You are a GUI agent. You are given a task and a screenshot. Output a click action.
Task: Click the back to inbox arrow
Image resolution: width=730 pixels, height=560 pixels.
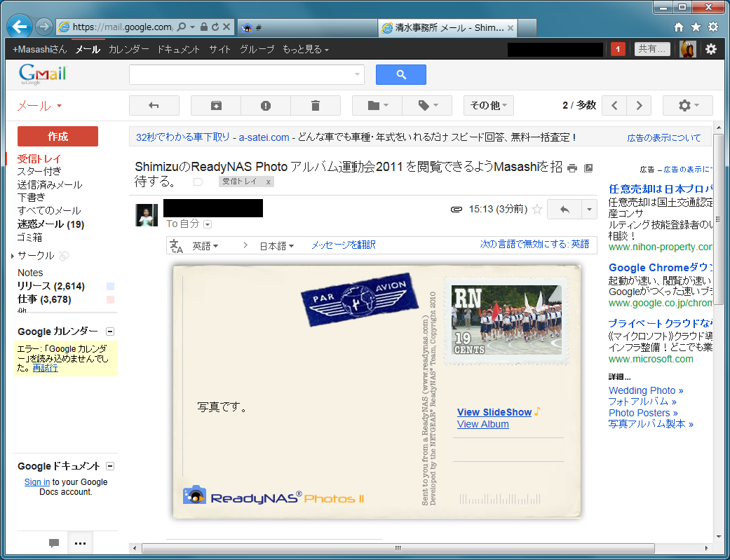point(154,106)
